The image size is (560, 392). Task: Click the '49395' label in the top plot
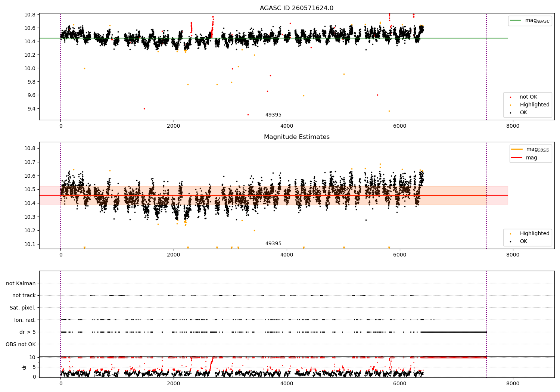tap(273, 115)
